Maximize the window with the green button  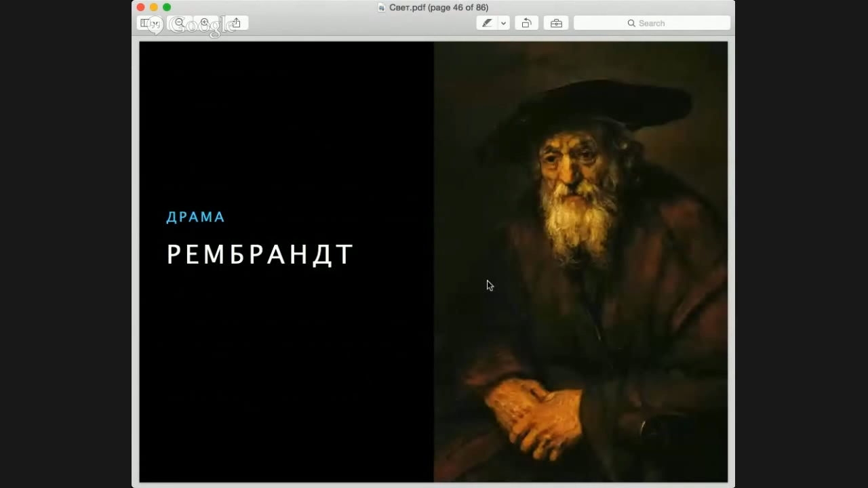(167, 7)
